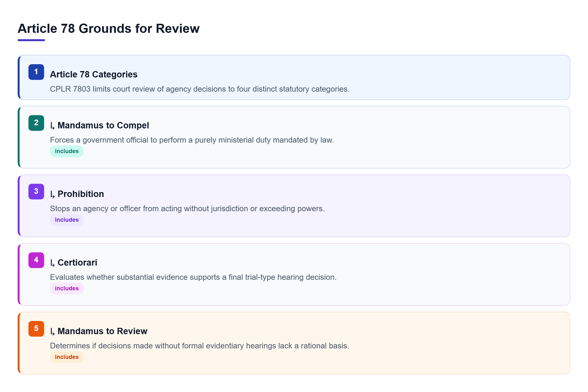Image resolution: width=588 pixels, height=392 pixels.
Task: Select the Article 78 Categories card title
Action: pyautogui.click(x=94, y=74)
